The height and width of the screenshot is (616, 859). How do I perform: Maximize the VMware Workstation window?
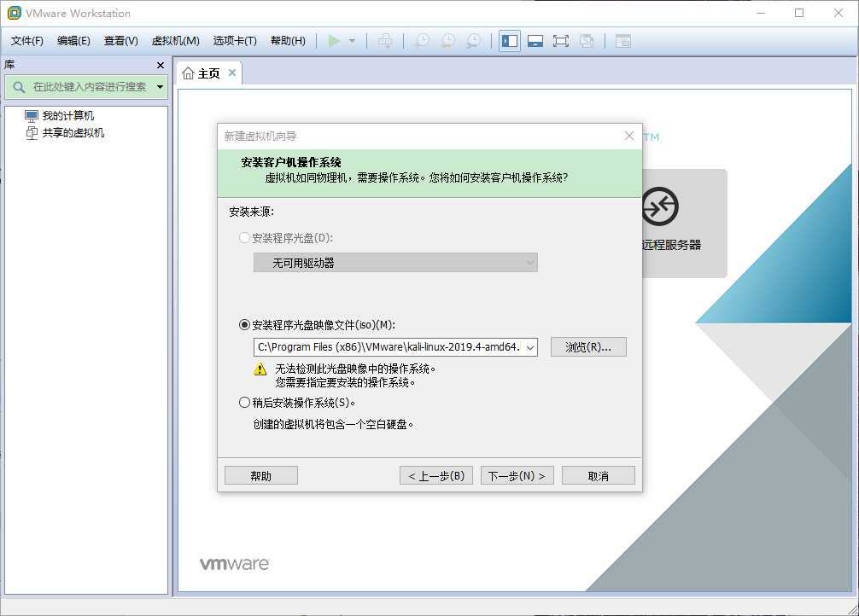(x=799, y=13)
